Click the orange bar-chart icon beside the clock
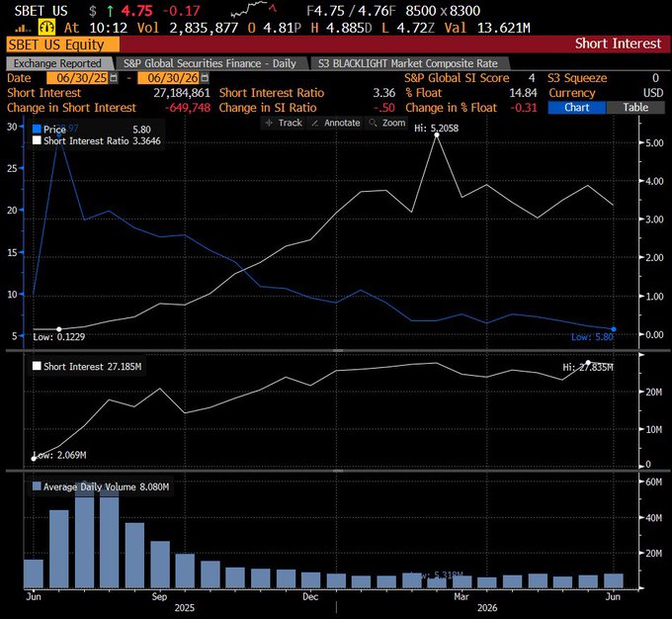 pyautogui.click(x=23, y=29)
